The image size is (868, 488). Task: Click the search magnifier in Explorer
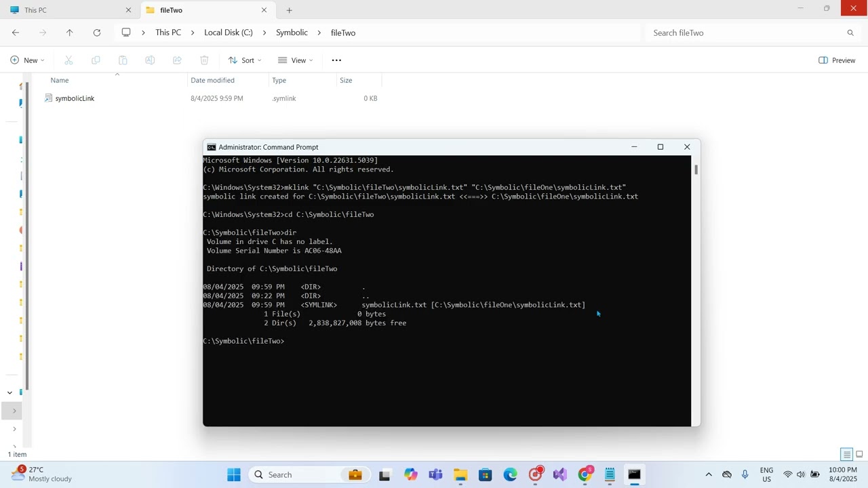(850, 33)
